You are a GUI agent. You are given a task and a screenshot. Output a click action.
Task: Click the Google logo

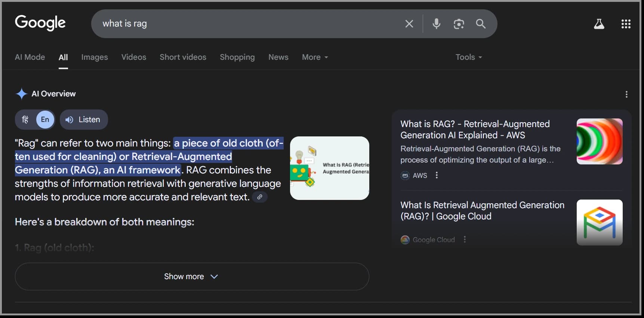click(40, 23)
